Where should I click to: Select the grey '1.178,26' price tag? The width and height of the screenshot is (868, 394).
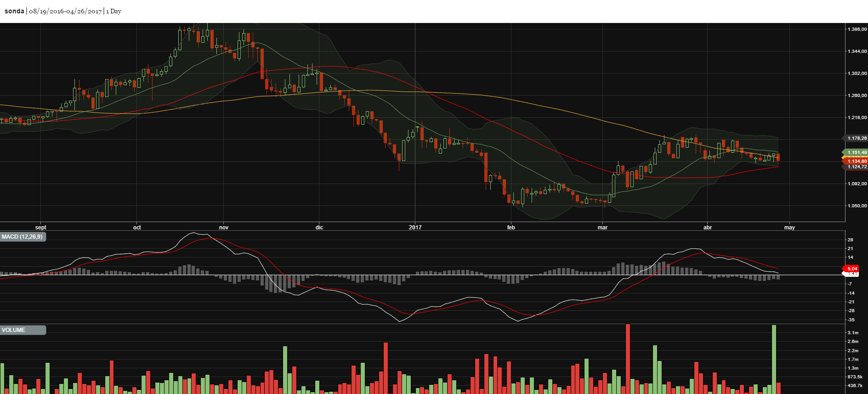(x=856, y=138)
